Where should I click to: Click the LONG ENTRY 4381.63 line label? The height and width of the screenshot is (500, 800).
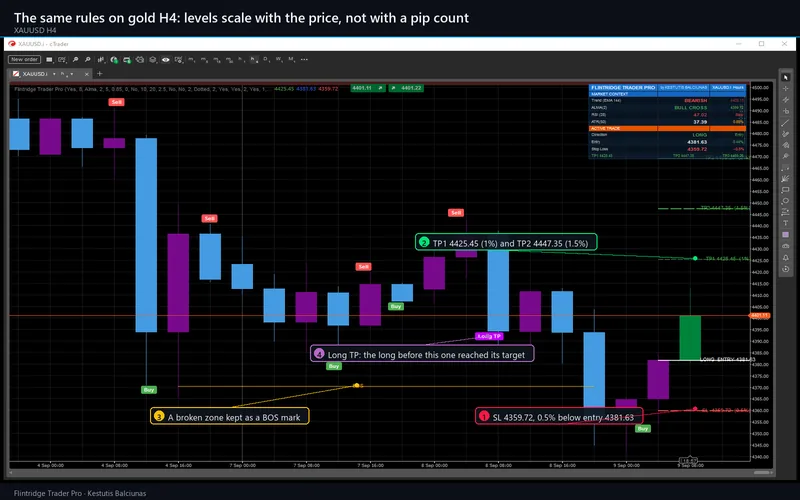pyautogui.click(x=727, y=360)
